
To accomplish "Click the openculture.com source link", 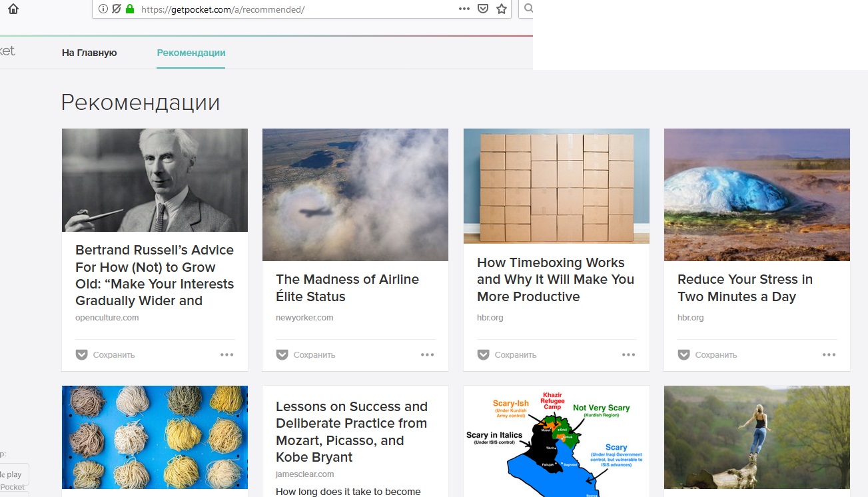I will pyautogui.click(x=107, y=318).
